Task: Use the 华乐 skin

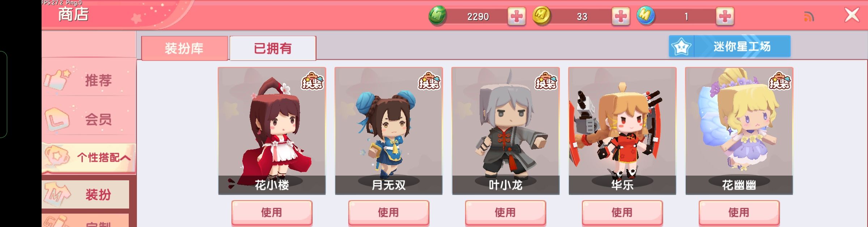Action: pos(622,213)
